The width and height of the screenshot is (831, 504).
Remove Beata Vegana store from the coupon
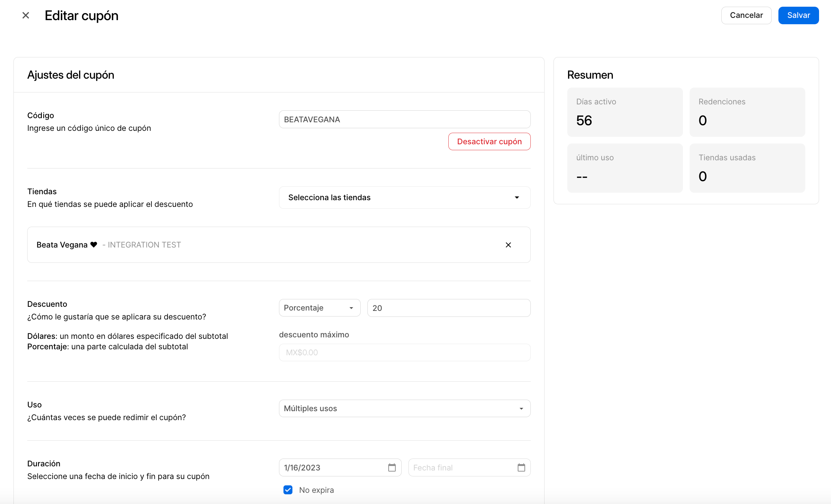tap(508, 245)
